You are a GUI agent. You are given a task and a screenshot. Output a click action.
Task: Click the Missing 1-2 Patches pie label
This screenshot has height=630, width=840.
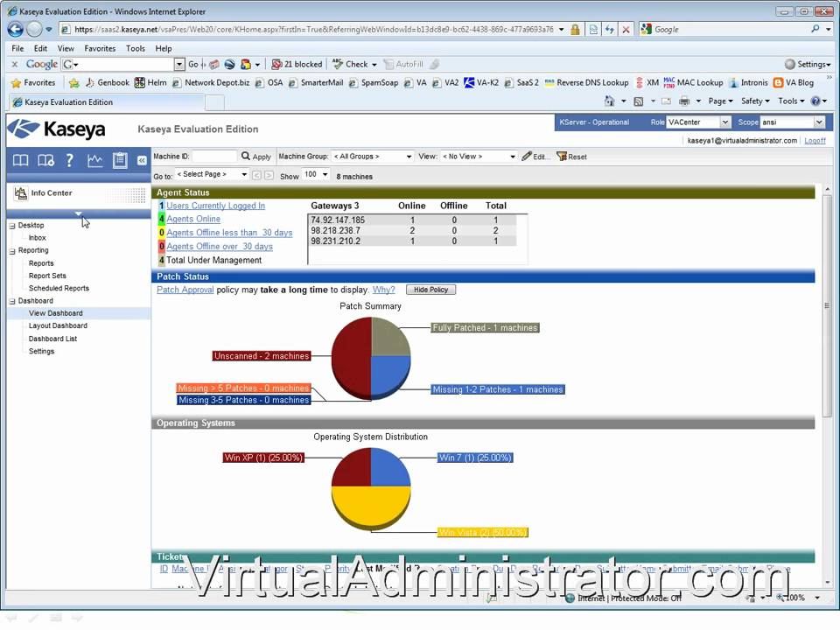498,389
